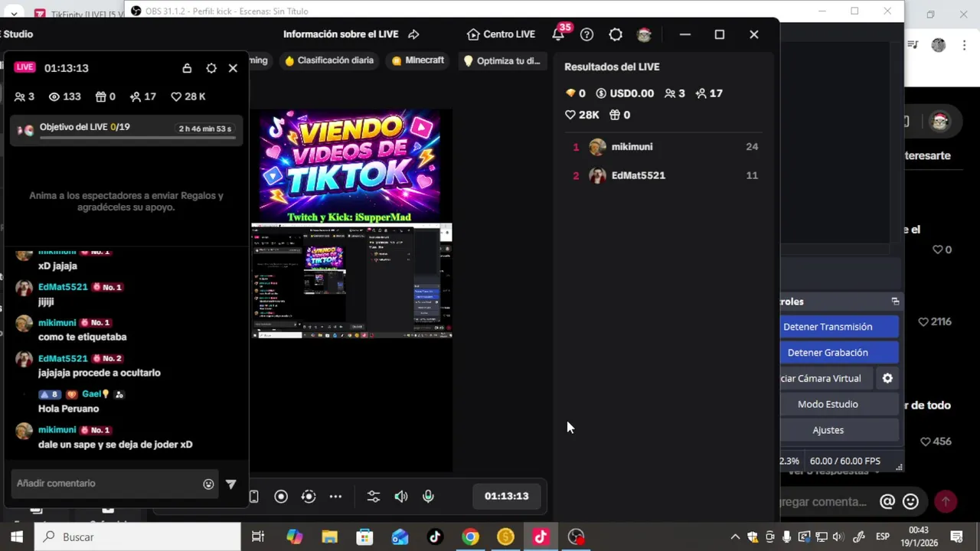Open Ajustes in OBS controls
Image resolution: width=980 pixels, height=551 pixels.
[839, 430]
